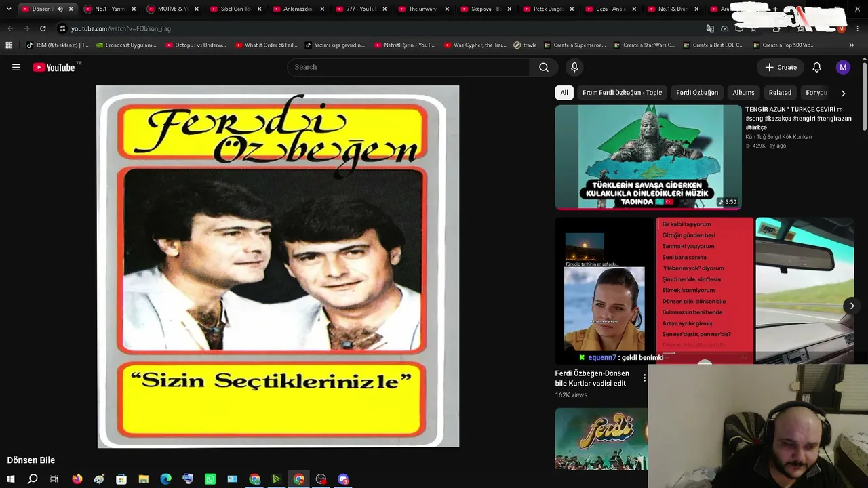
Task: Switch to the Petek Dinçöz browser tab
Action: [549, 9]
